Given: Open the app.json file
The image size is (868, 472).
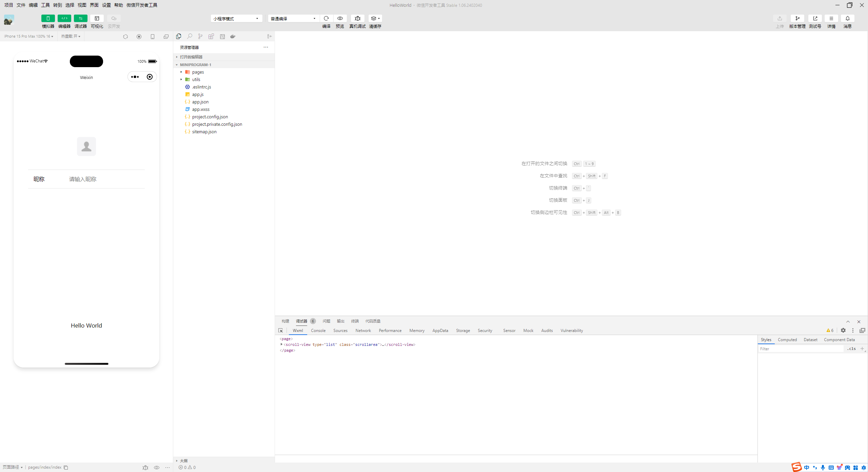Looking at the screenshot, I should pos(224,102).
